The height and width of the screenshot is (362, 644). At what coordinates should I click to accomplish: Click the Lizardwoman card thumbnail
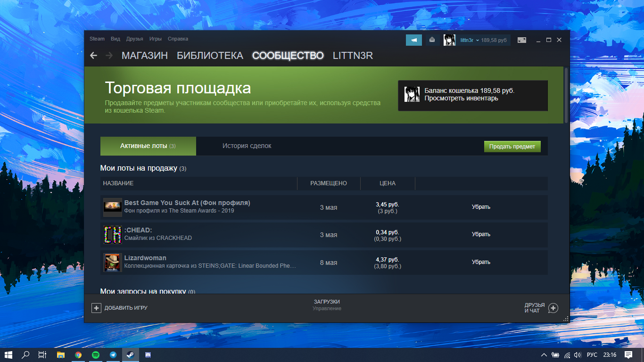[113, 263]
